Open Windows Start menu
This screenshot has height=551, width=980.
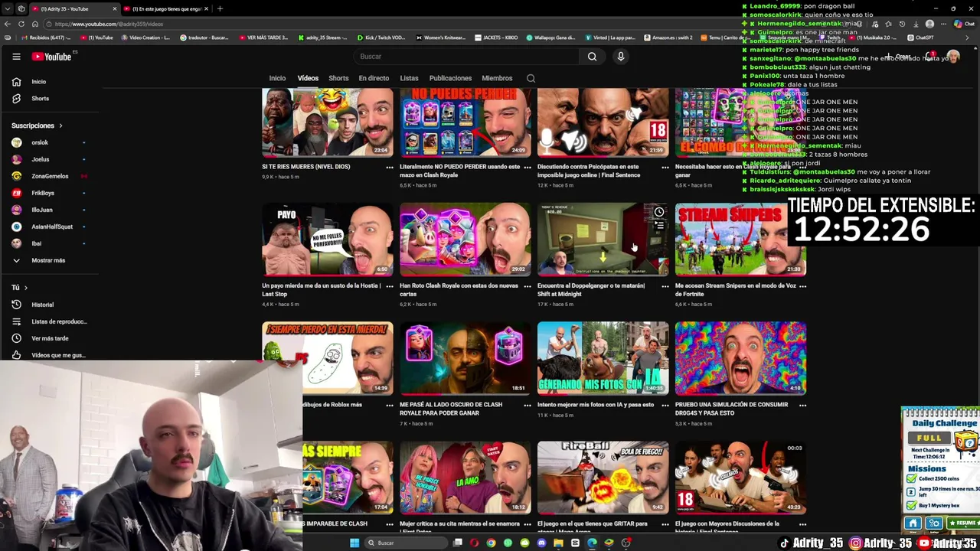[354, 543]
